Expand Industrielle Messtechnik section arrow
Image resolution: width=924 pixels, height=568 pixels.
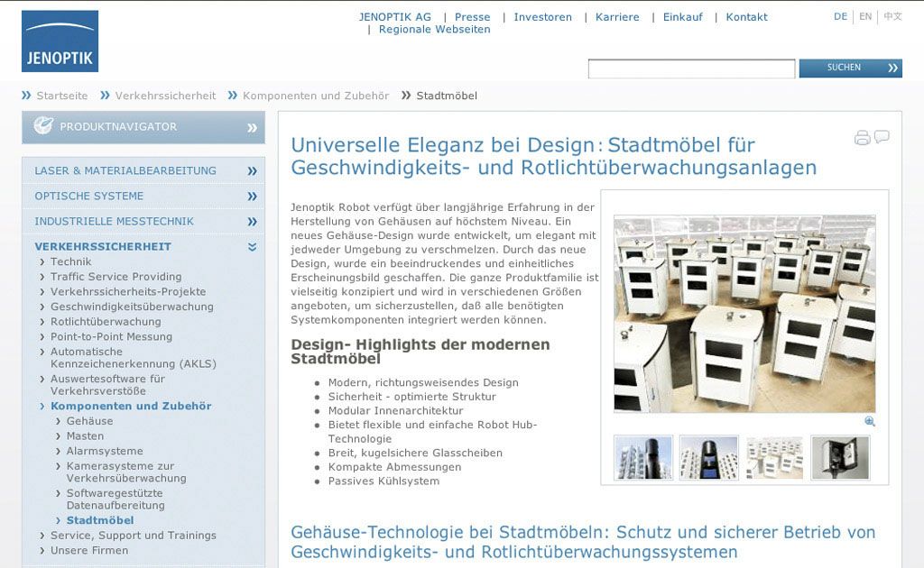pos(253,221)
